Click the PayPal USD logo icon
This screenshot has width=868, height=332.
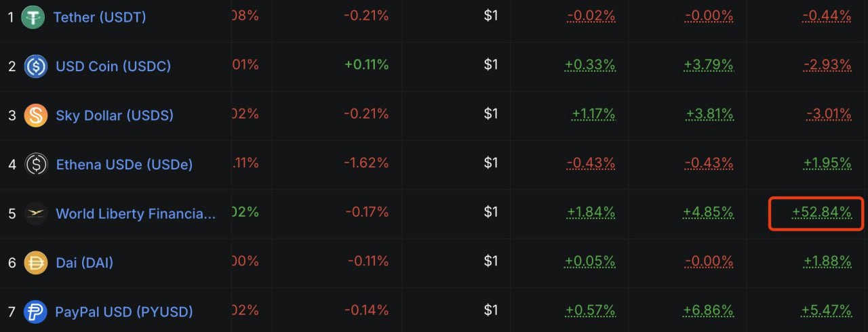click(35, 312)
